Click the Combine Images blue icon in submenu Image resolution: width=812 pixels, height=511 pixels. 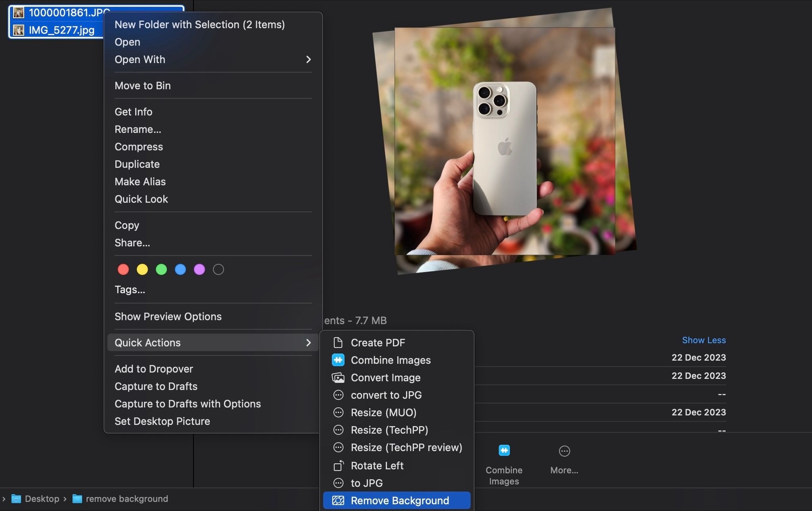tap(338, 360)
